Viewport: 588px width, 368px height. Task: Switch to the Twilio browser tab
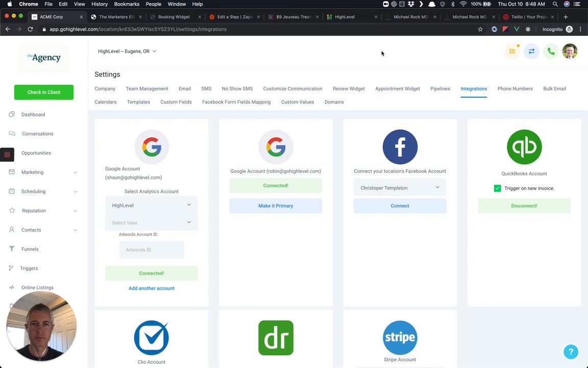click(x=529, y=17)
